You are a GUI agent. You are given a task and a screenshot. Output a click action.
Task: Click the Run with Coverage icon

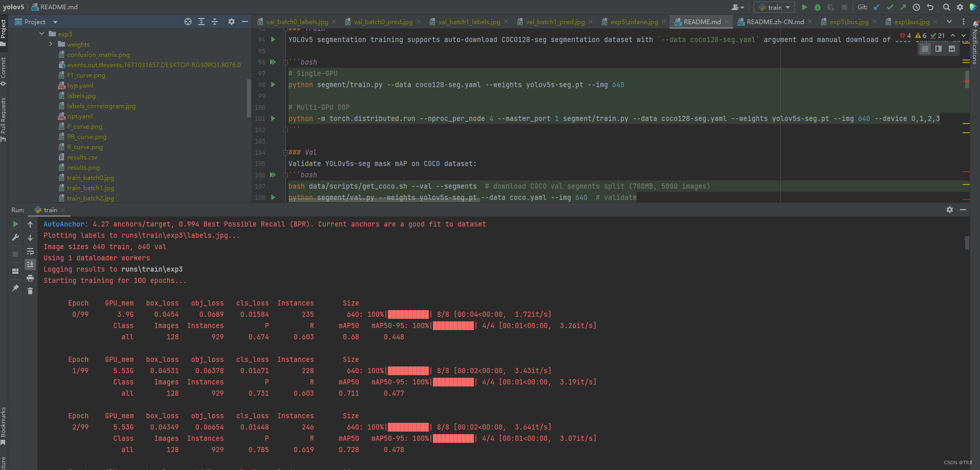[x=831, y=7]
